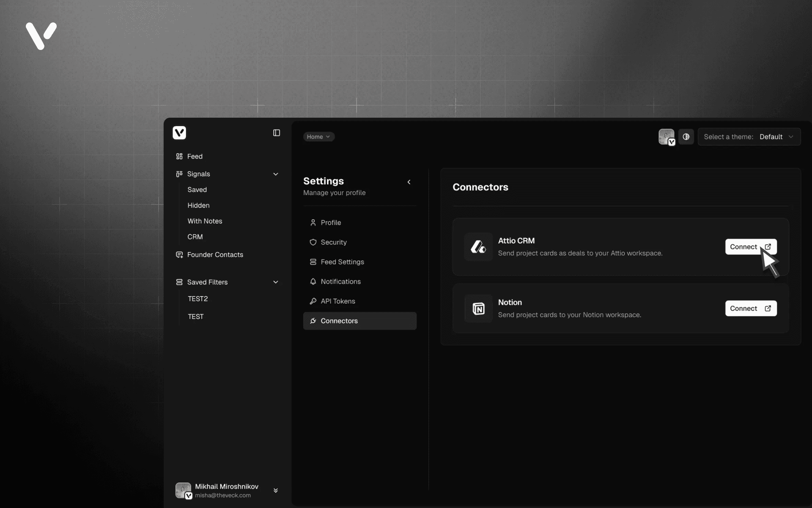Collapse the Signals section chevron
This screenshot has width=812, height=508.
tap(276, 174)
